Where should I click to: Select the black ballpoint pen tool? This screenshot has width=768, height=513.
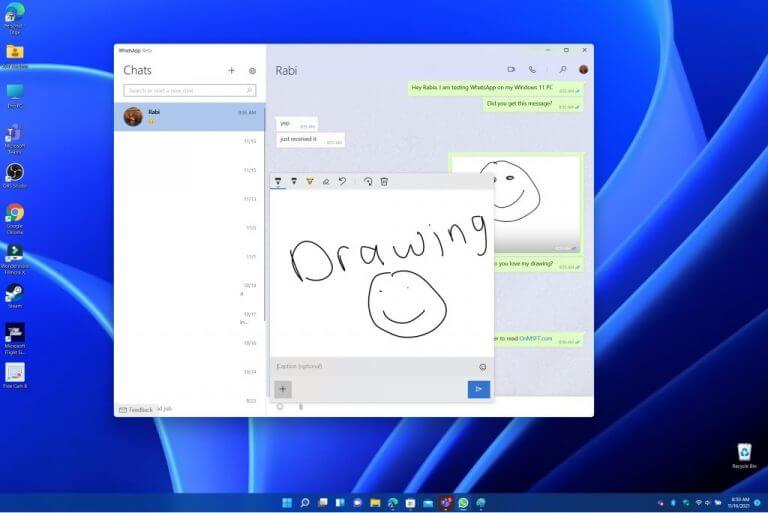[x=278, y=181]
